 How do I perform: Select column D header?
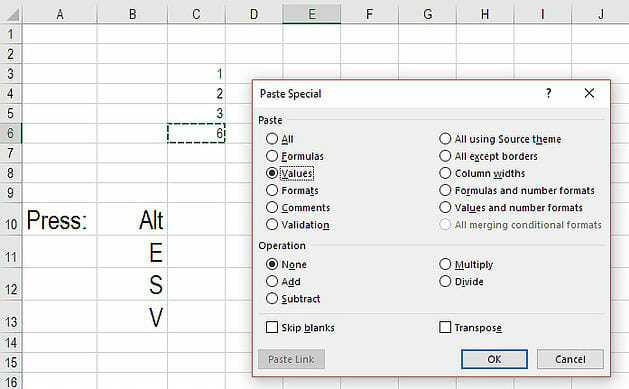(x=254, y=14)
